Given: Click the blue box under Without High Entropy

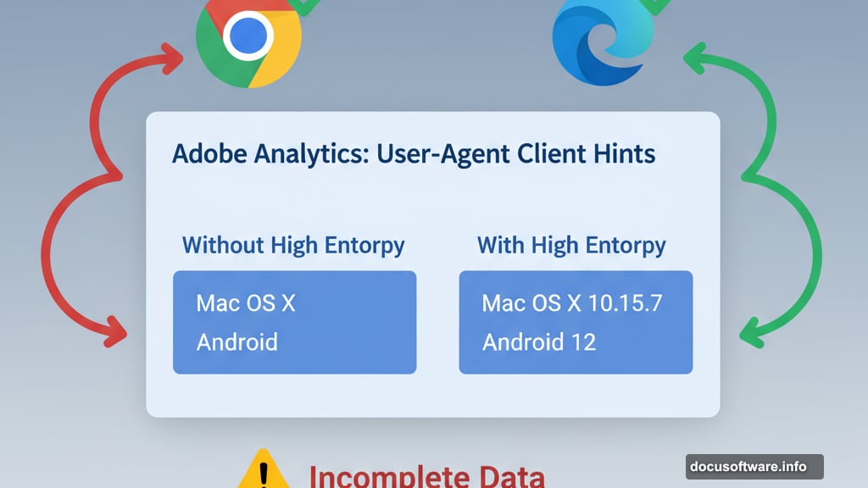Looking at the screenshot, I should click(294, 322).
